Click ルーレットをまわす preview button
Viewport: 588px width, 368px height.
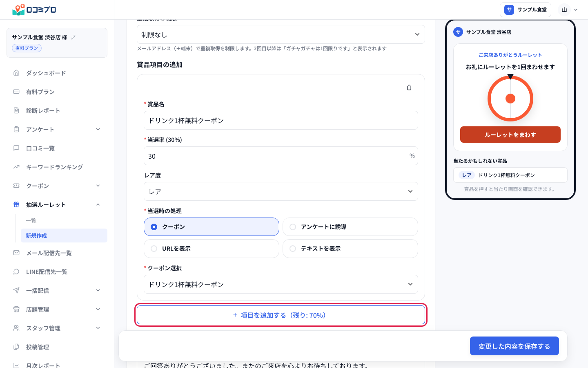(x=510, y=135)
